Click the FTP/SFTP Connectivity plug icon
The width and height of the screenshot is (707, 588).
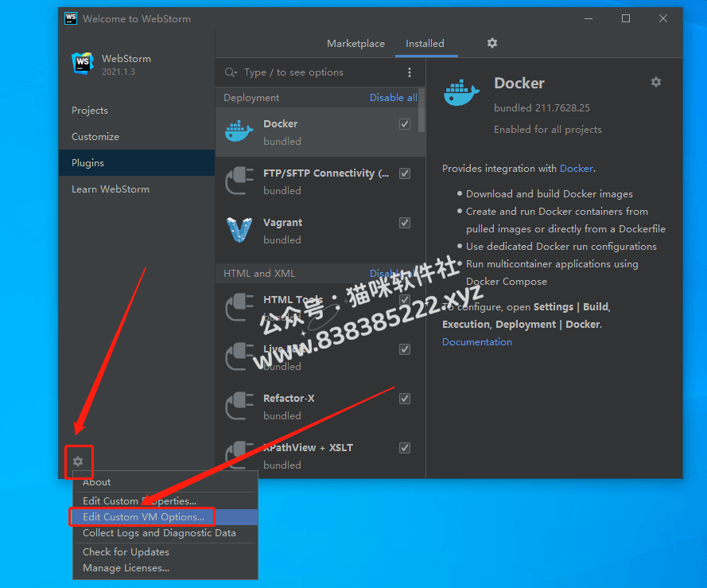(239, 181)
